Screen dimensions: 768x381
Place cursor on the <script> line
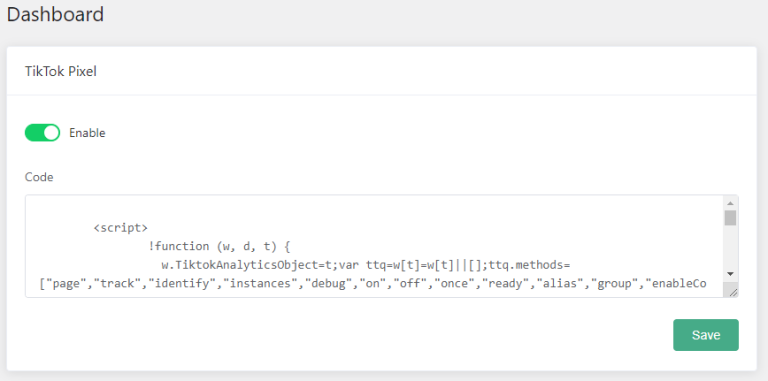point(120,228)
